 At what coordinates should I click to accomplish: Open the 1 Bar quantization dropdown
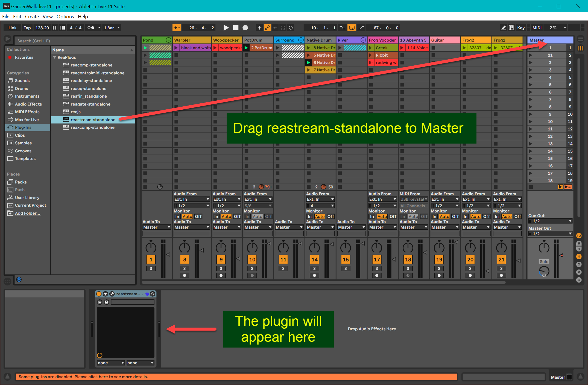pyautogui.click(x=112, y=28)
